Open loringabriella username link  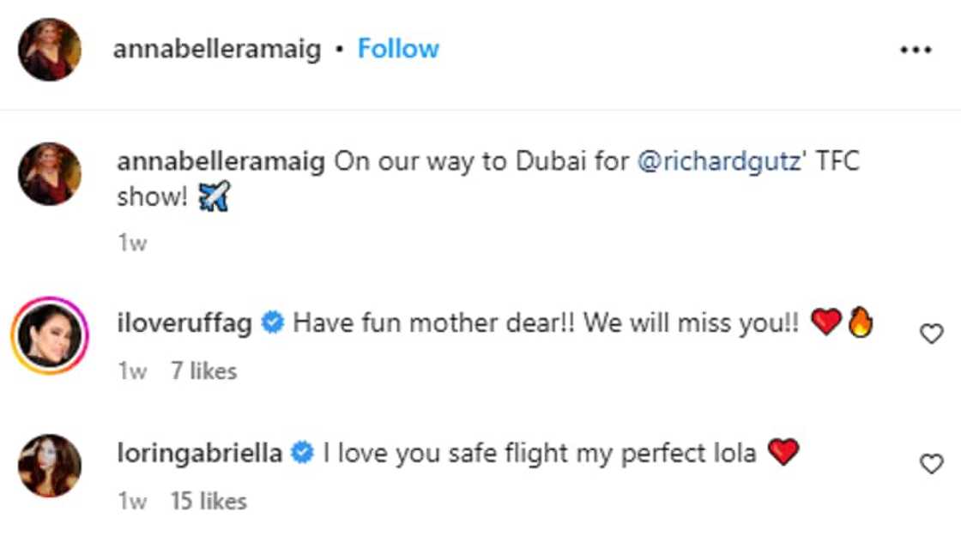point(199,453)
